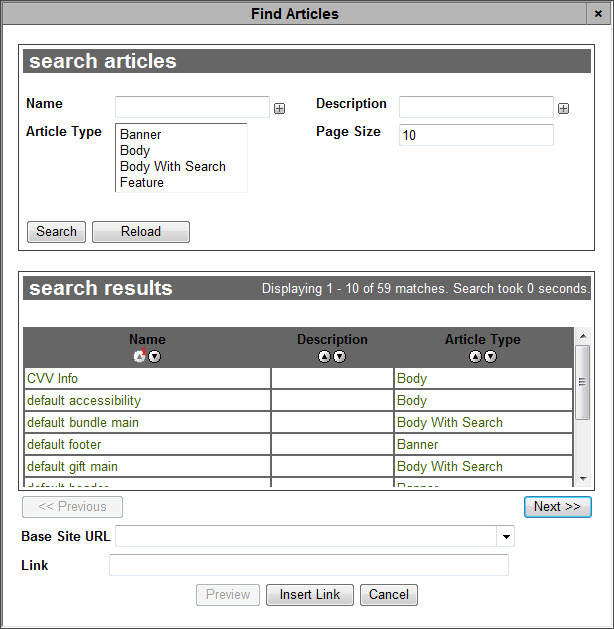Click the disabled Previous button
This screenshot has width=614, height=629.
tap(73, 507)
